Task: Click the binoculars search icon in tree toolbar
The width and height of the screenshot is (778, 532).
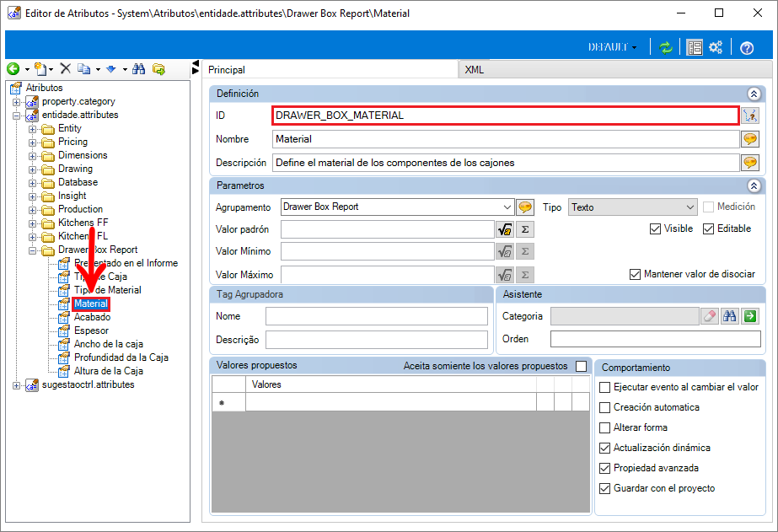Action: point(138,69)
